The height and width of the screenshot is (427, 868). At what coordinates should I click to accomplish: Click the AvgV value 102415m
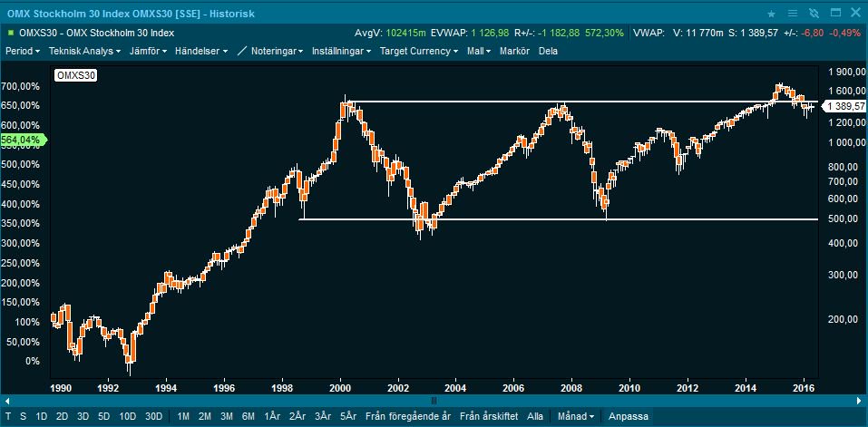tap(407, 34)
